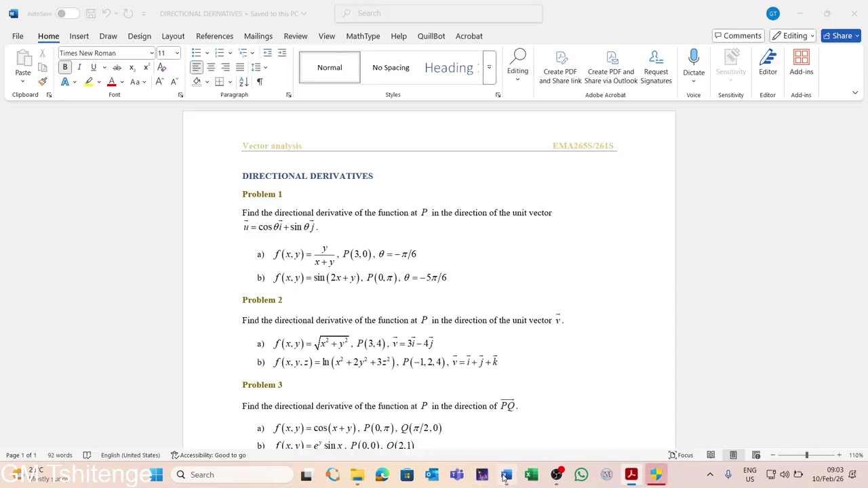Open the References tab
Viewport: 868px width, 488px height.
[x=214, y=36]
